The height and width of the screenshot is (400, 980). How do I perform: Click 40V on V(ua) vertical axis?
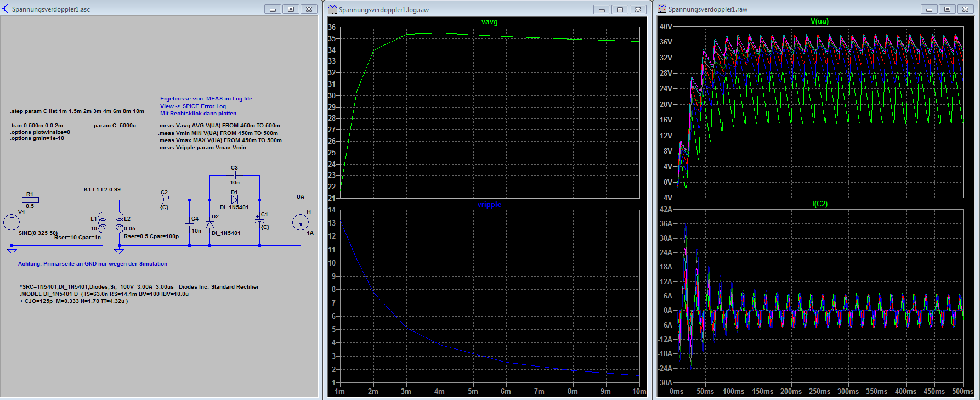pos(666,26)
